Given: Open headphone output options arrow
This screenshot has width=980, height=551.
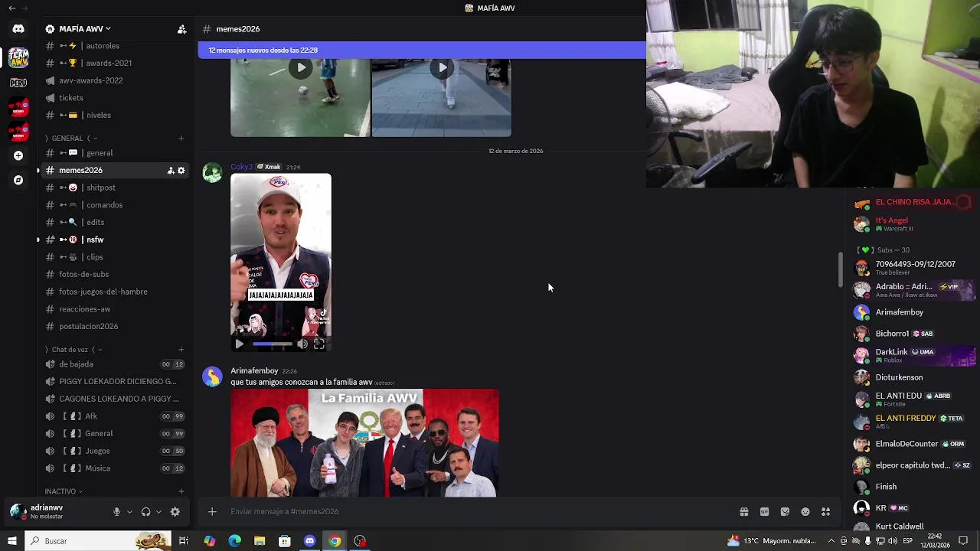Looking at the screenshot, I should [x=158, y=512].
